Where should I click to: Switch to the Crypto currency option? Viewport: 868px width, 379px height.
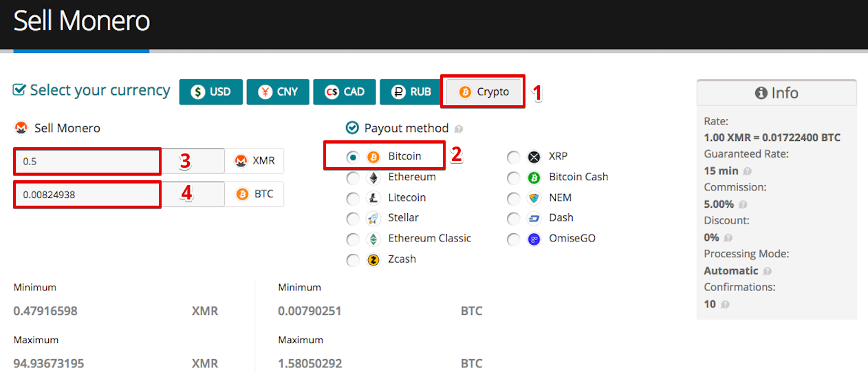[483, 91]
